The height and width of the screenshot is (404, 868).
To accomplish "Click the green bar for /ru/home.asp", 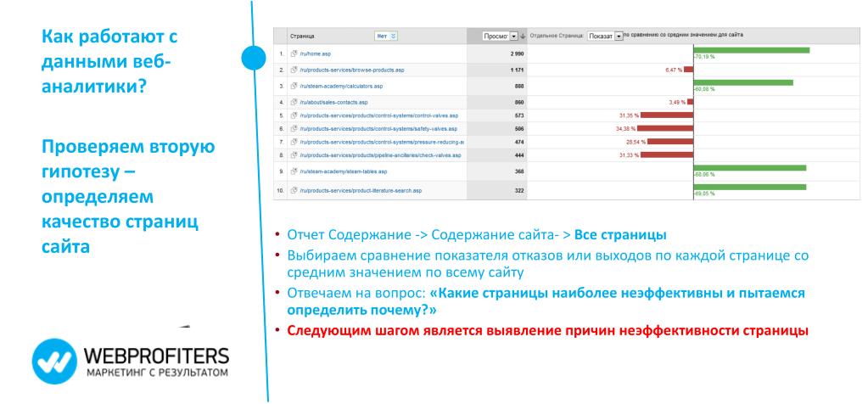I will [x=751, y=50].
